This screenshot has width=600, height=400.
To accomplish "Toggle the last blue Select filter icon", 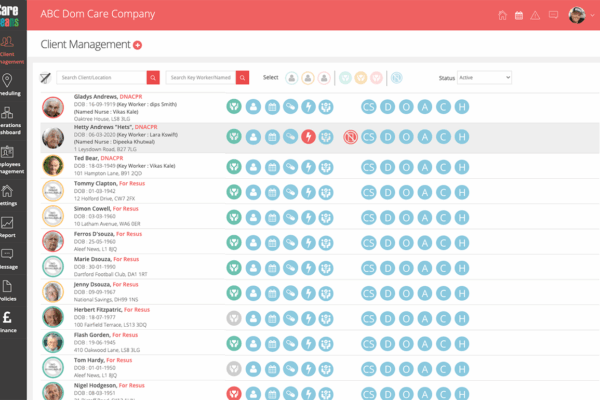I will 395,77.
